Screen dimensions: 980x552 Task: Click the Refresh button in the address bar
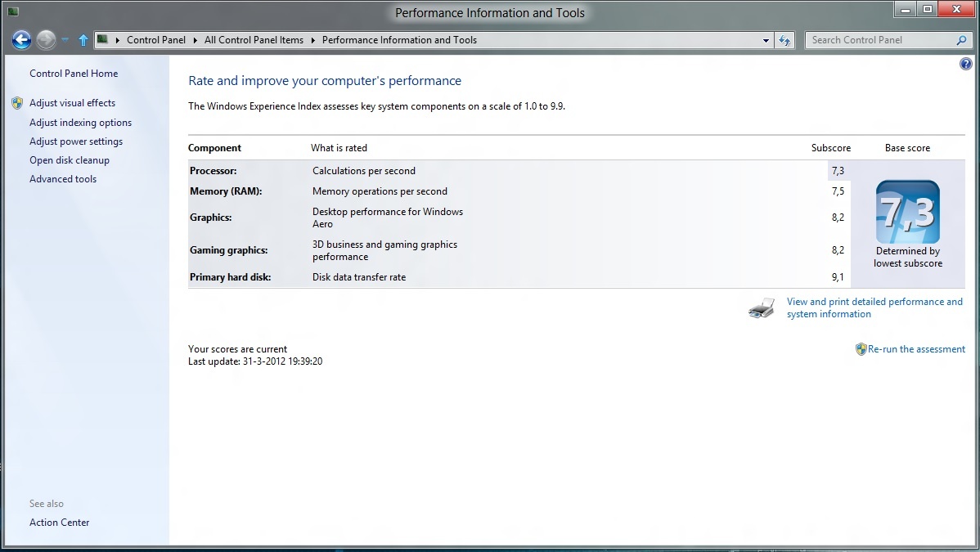[x=784, y=40]
